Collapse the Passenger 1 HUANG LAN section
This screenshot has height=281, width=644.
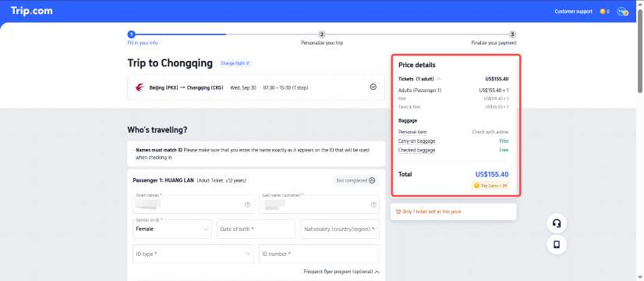[372, 180]
